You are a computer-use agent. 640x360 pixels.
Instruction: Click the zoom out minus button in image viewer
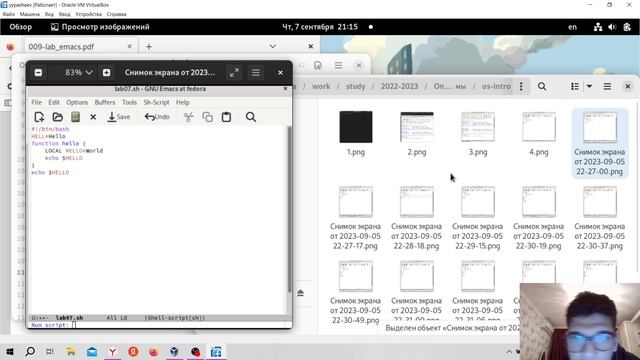38,73
